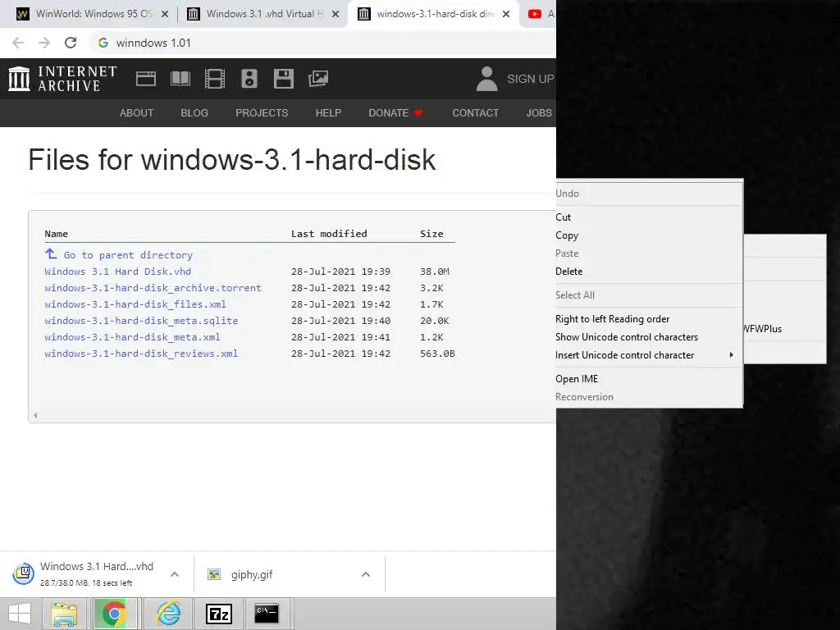Screen dimensions: 840x630
Task: Click the 38.0M size value
Action: 435,272
